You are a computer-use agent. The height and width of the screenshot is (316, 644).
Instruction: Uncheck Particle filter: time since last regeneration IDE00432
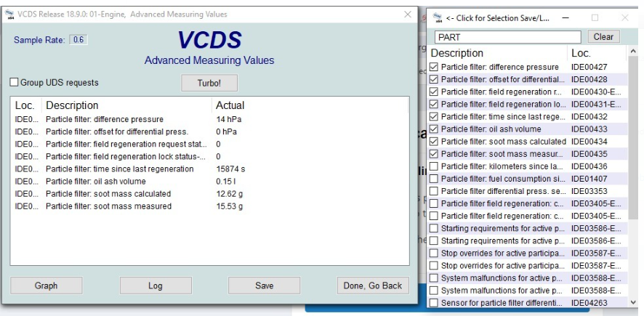point(434,116)
